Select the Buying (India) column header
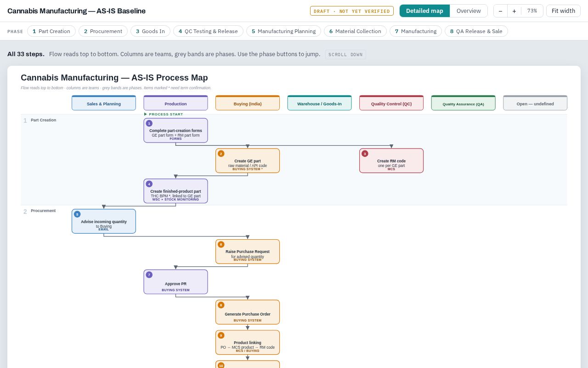 (248, 103)
